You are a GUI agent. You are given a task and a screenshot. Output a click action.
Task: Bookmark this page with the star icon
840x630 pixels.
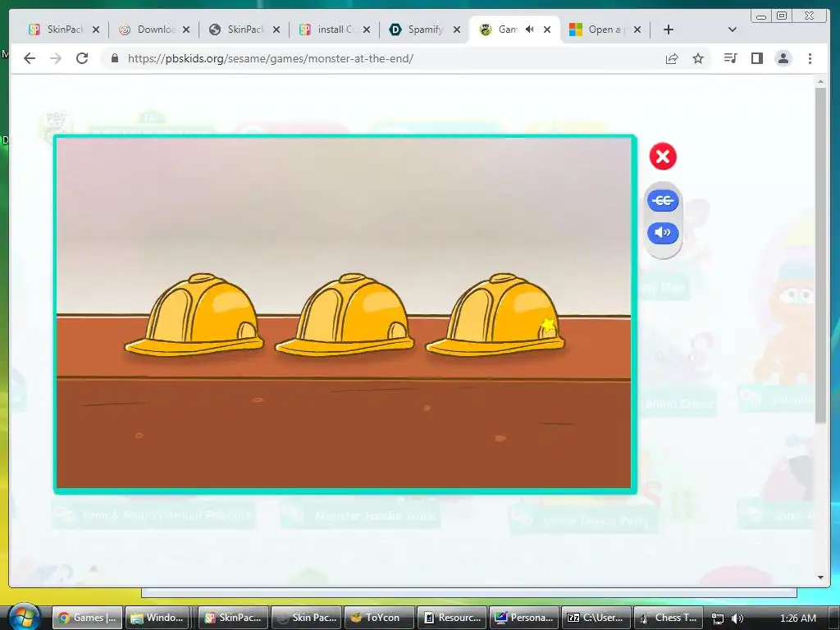click(697, 58)
